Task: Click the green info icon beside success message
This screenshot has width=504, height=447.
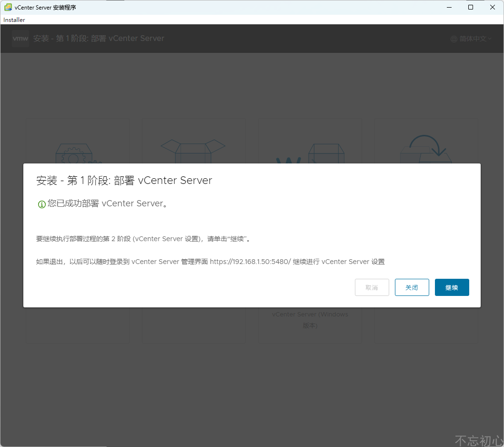Action: coord(42,204)
